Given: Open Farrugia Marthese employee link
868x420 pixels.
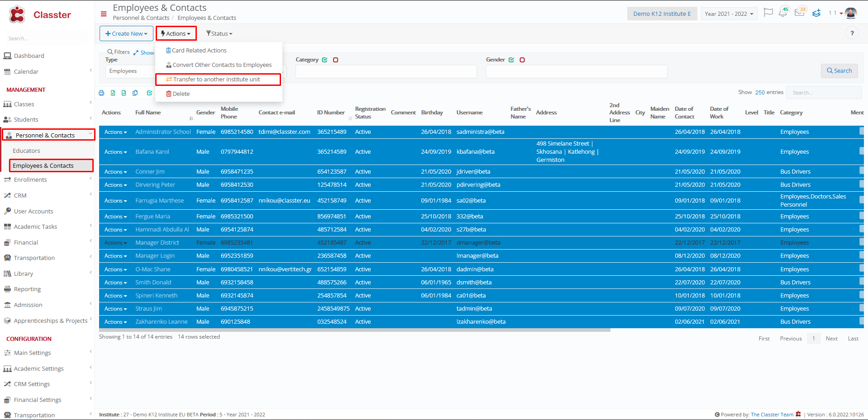Looking at the screenshot, I should [x=159, y=200].
